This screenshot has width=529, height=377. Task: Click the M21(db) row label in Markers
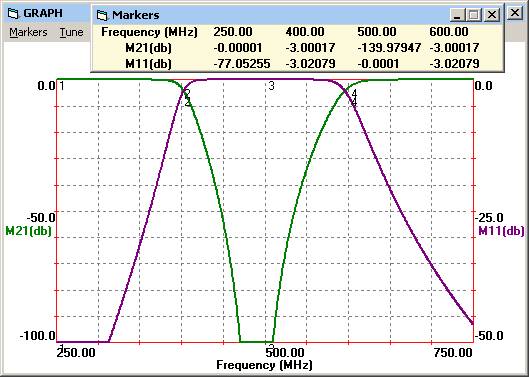(x=148, y=48)
